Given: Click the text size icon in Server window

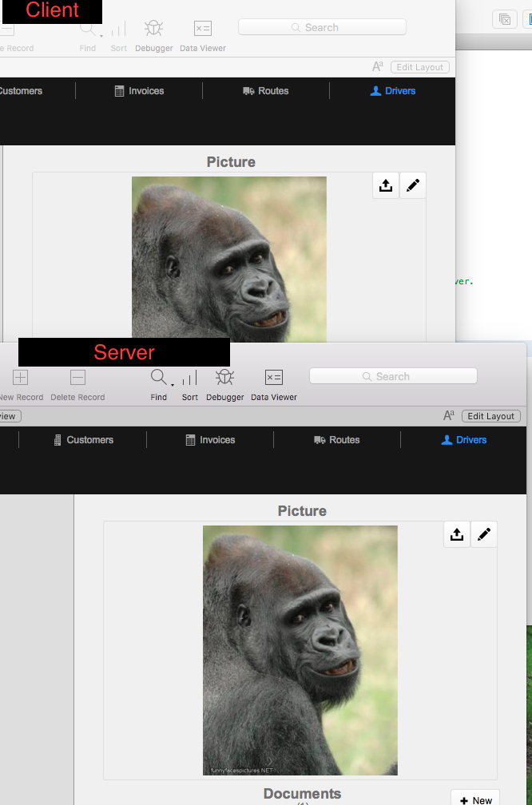Looking at the screenshot, I should 449,416.
